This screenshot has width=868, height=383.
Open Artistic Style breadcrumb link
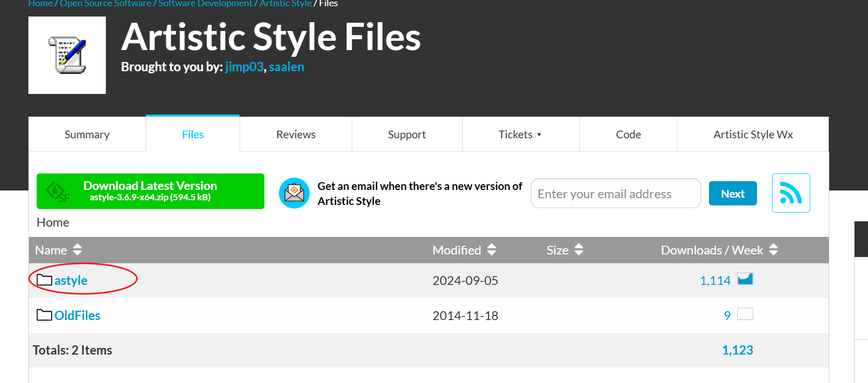pyautogui.click(x=286, y=4)
